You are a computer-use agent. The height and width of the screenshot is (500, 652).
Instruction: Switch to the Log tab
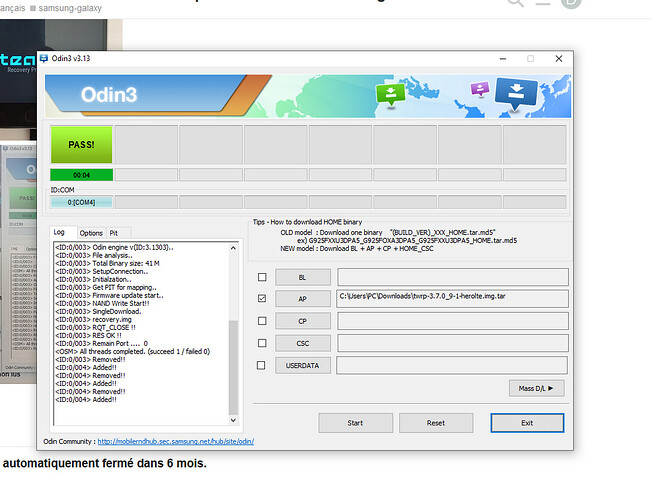[59, 232]
